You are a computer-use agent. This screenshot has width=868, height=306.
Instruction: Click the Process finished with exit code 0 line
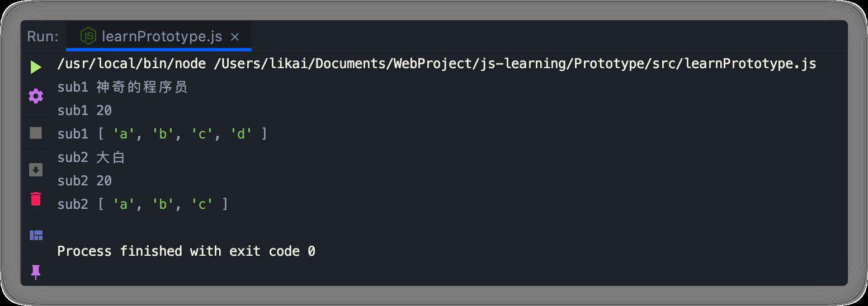[x=186, y=251]
